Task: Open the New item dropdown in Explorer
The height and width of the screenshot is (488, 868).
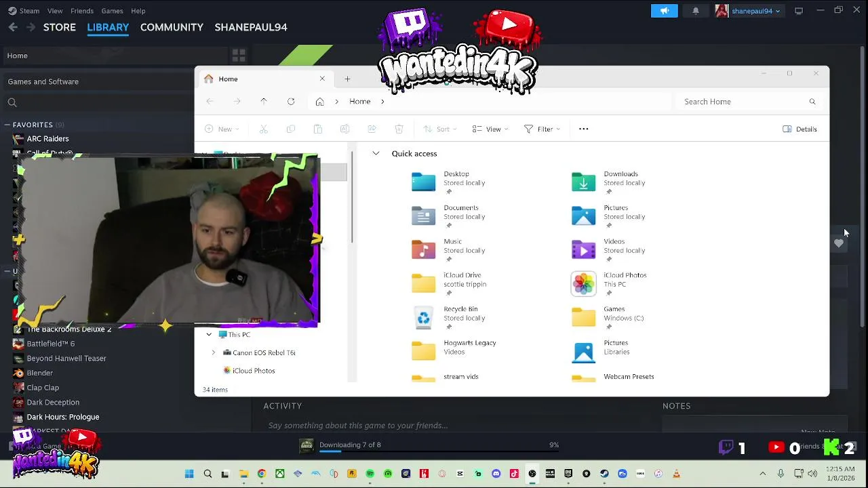Action: [222, 129]
